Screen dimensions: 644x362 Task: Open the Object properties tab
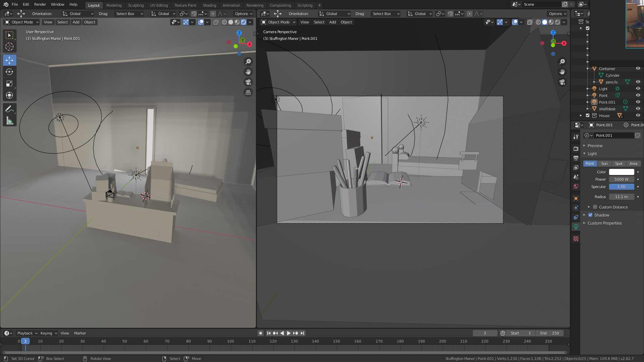tap(576, 198)
